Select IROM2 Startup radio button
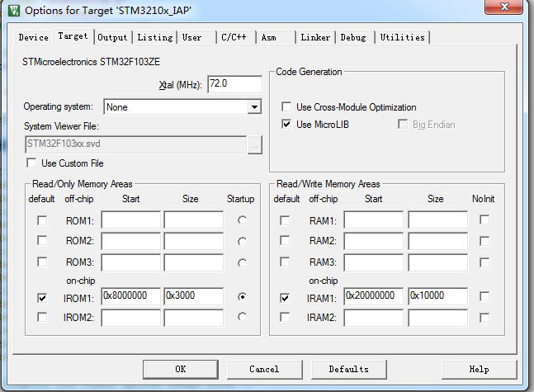The height and width of the screenshot is (392, 534). coord(242,317)
